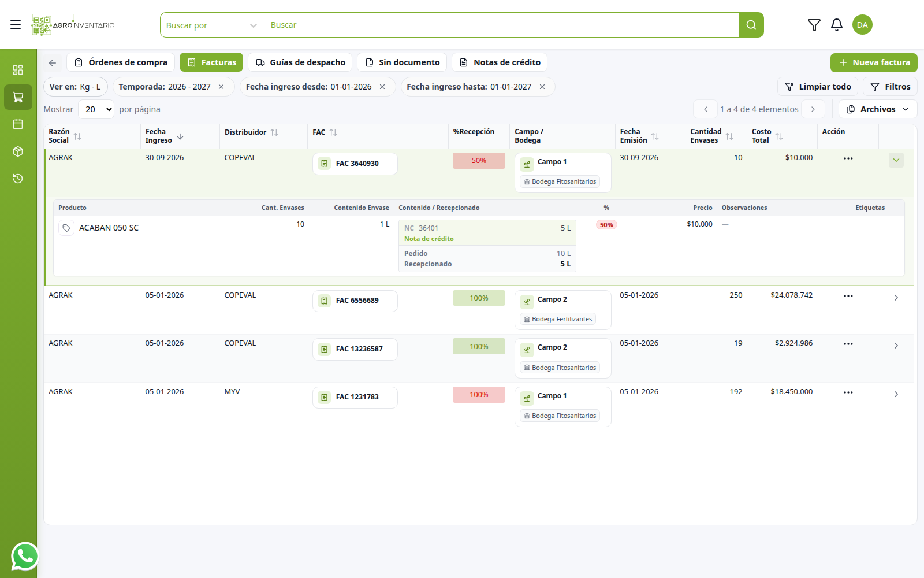Remove Fecha ingreso hasta filter chip
The image size is (924, 578).
click(x=542, y=87)
